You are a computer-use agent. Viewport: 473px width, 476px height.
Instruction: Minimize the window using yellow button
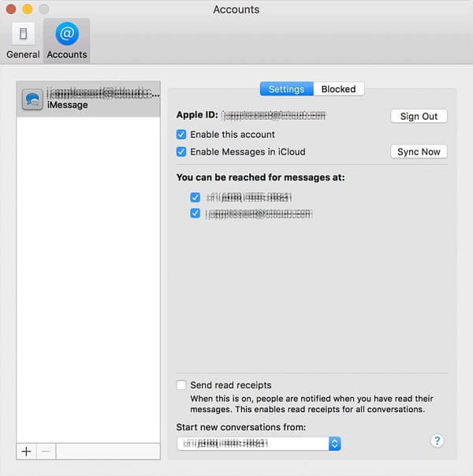point(26,9)
